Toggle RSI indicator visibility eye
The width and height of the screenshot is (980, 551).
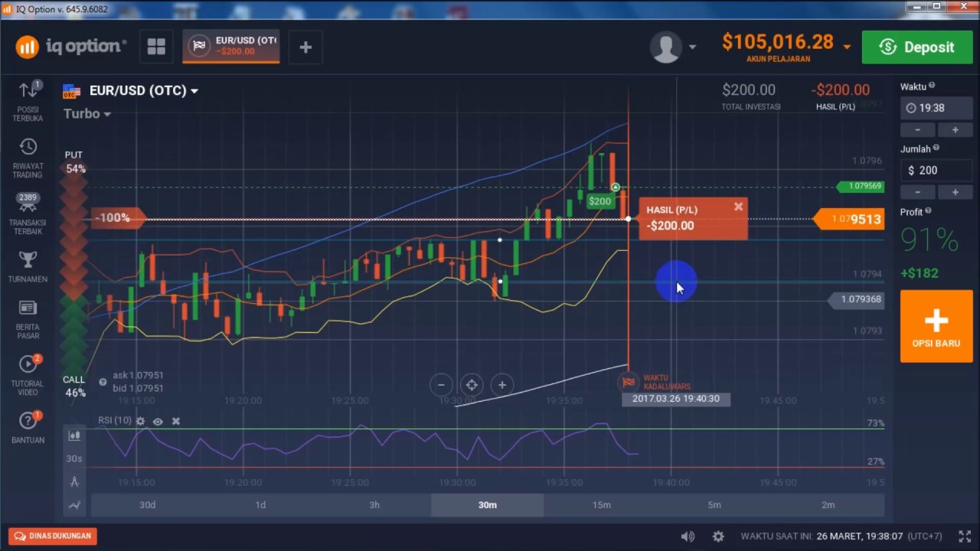click(x=158, y=421)
